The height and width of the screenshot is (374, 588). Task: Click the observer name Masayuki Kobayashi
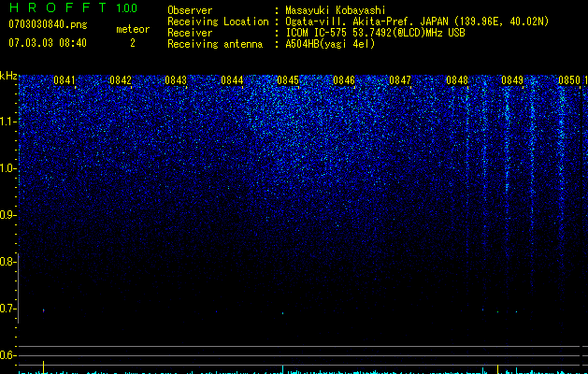tap(336, 10)
